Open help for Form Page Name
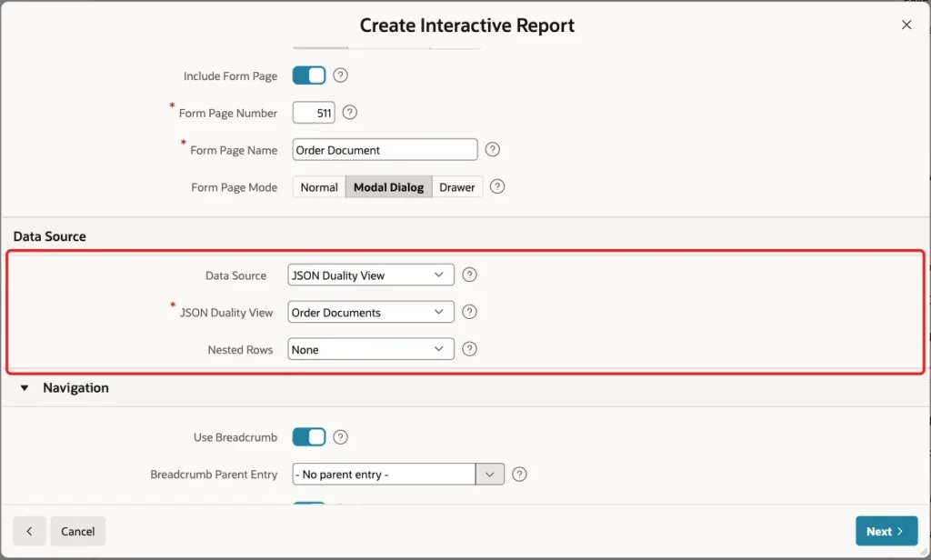 click(x=492, y=150)
